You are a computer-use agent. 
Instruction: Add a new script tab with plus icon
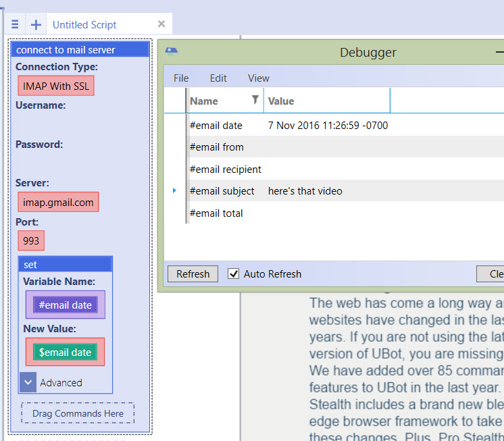[36, 24]
